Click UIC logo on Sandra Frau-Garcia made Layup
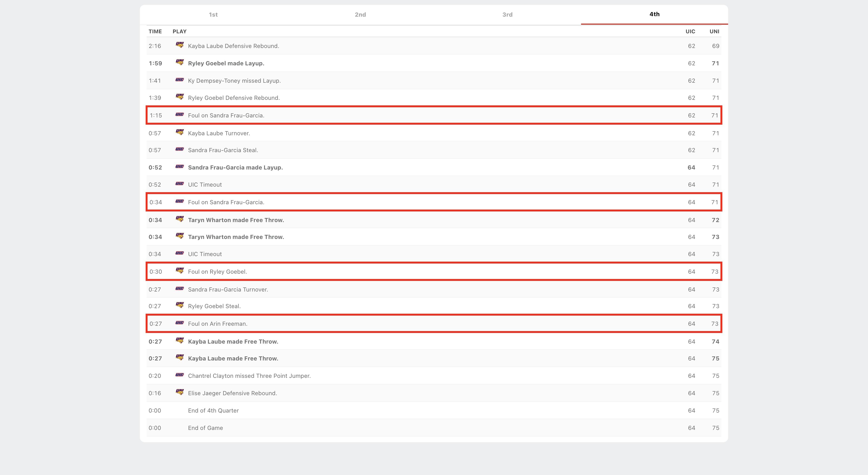 (x=180, y=166)
